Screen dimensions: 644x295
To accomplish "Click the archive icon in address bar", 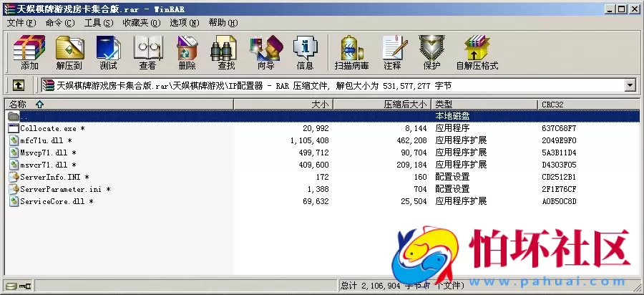I will click(49, 85).
